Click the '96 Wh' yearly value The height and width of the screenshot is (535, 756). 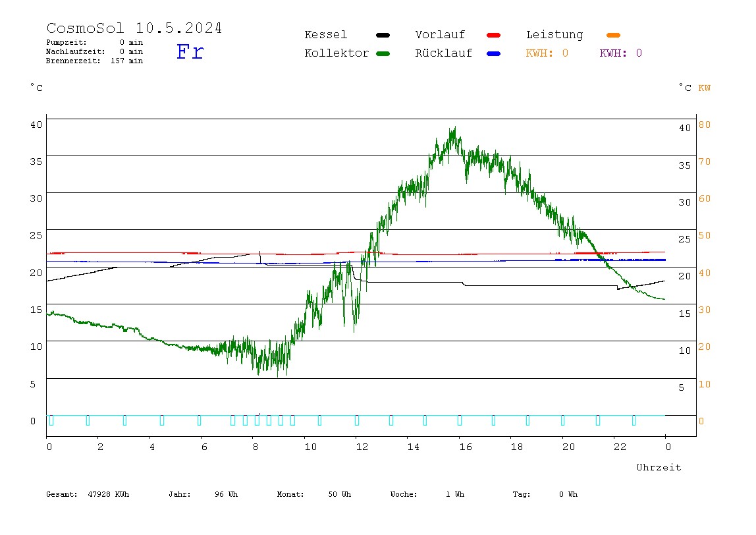click(226, 494)
